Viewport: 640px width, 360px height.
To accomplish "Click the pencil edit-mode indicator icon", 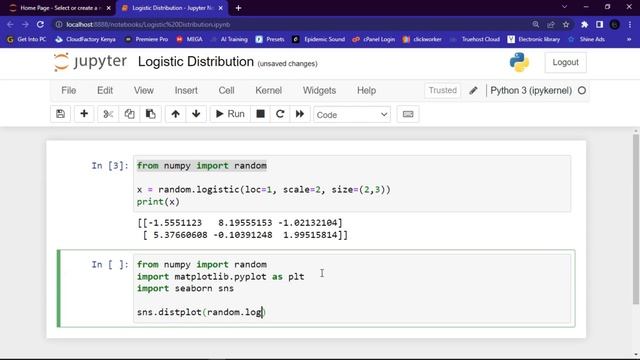I will [473, 91].
